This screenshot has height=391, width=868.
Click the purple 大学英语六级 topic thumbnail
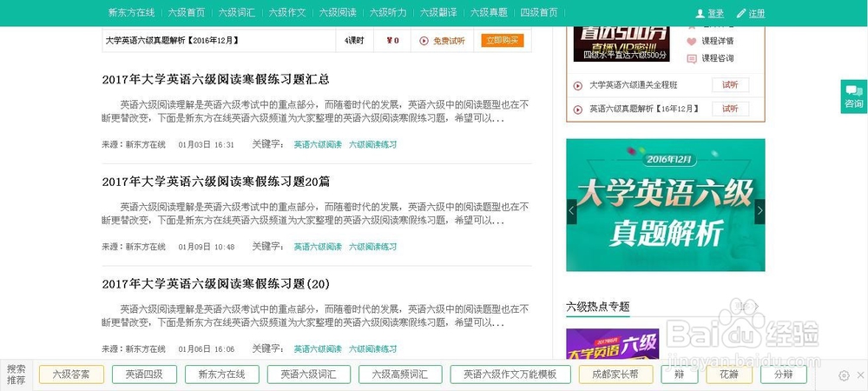pyautogui.click(x=612, y=344)
